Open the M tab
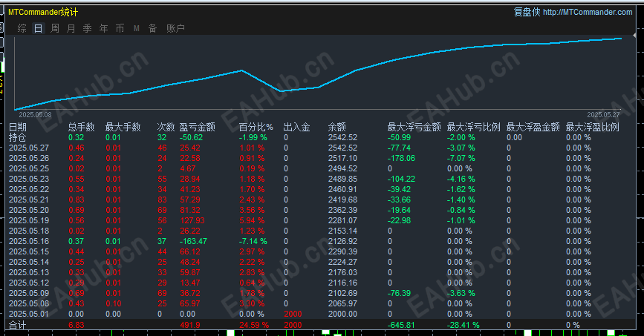The width and height of the screenshot is (644, 336). [137, 28]
